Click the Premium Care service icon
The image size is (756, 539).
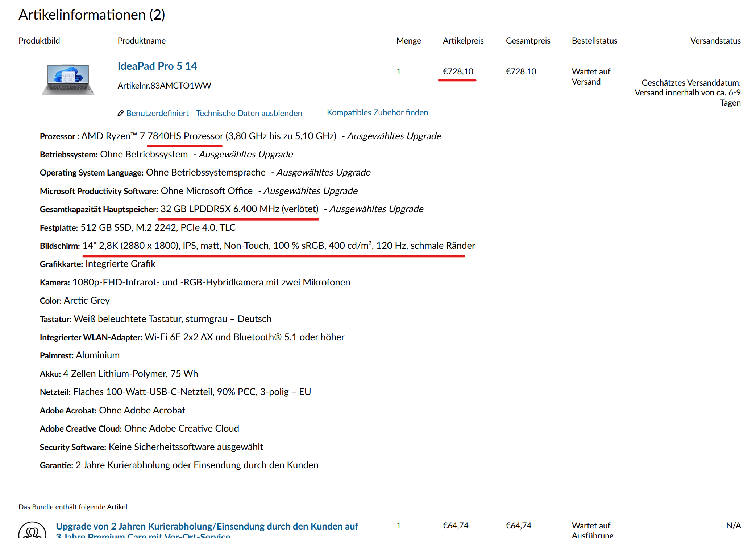tap(32, 531)
